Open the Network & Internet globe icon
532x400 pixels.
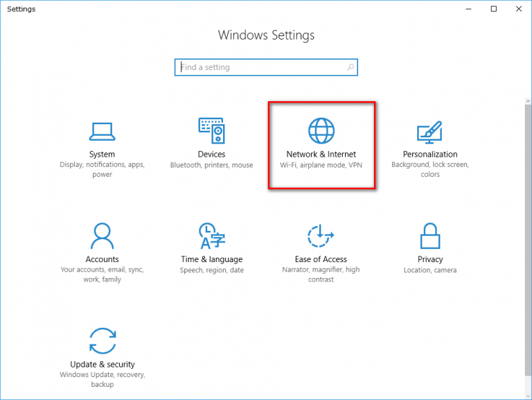[321, 131]
